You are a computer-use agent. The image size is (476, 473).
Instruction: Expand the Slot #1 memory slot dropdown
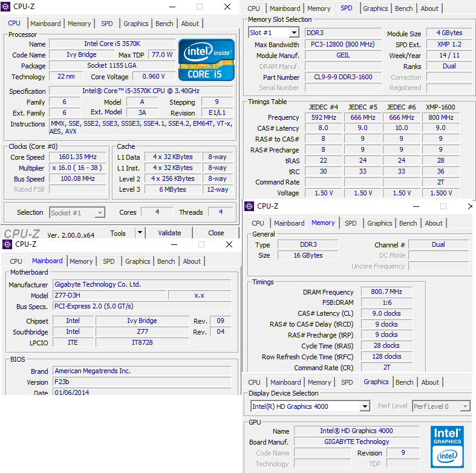coord(293,33)
